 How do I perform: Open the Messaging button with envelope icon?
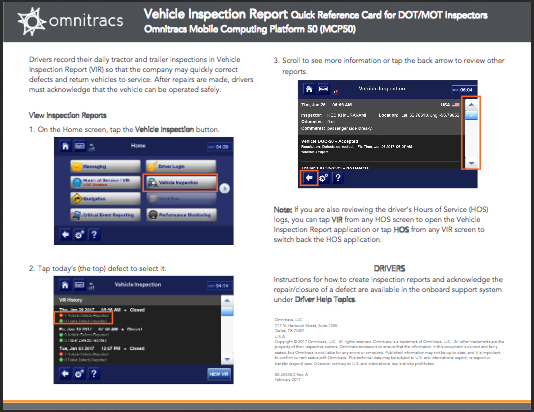[105, 166]
